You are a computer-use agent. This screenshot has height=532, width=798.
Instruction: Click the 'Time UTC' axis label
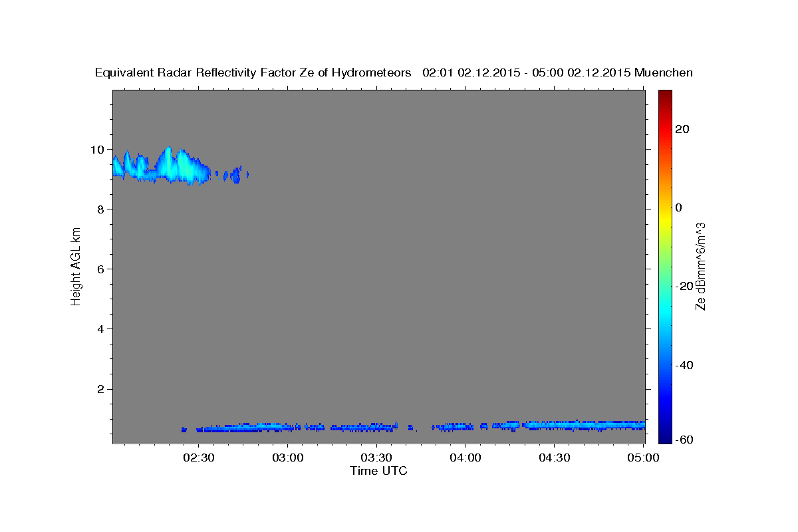[x=378, y=471]
